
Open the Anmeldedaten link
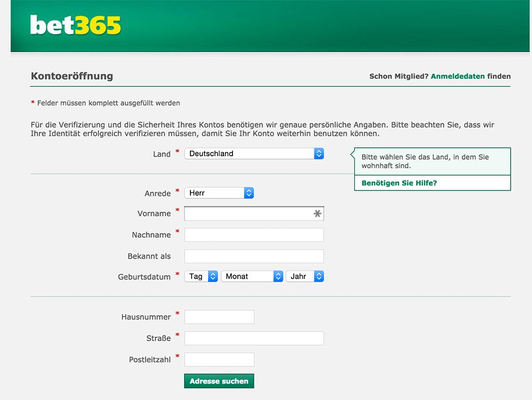tap(458, 77)
